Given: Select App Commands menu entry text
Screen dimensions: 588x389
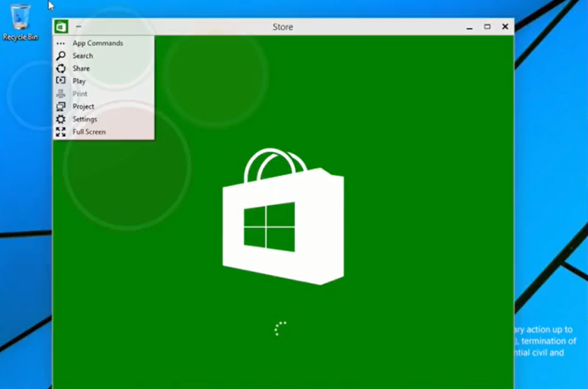Looking at the screenshot, I should click(98, 43).
